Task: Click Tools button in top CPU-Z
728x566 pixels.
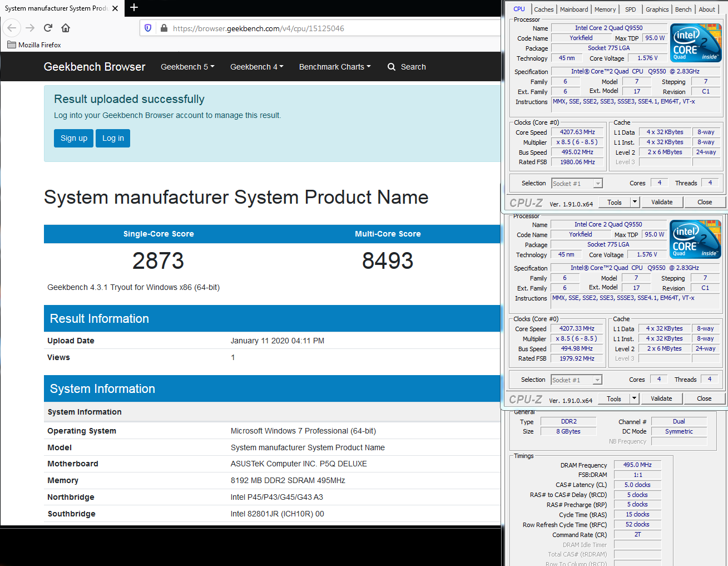Action: tap(615, 202)
